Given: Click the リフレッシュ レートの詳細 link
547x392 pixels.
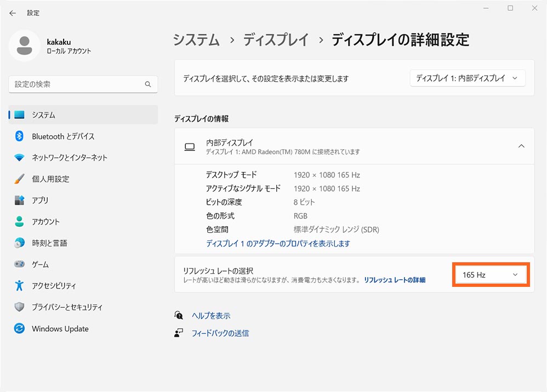Looking at the screenshot, I should [x=394, y=280].
